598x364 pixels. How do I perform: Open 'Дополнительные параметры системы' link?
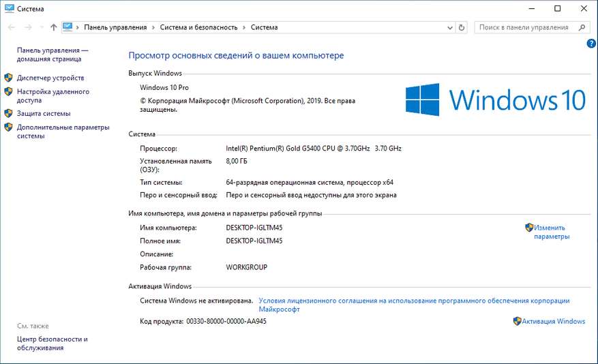pyautogui.click(x=63, y=132)
